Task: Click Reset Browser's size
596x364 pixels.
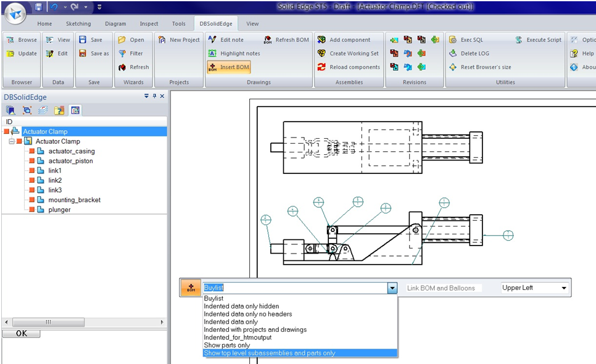Action: point(479,67)
